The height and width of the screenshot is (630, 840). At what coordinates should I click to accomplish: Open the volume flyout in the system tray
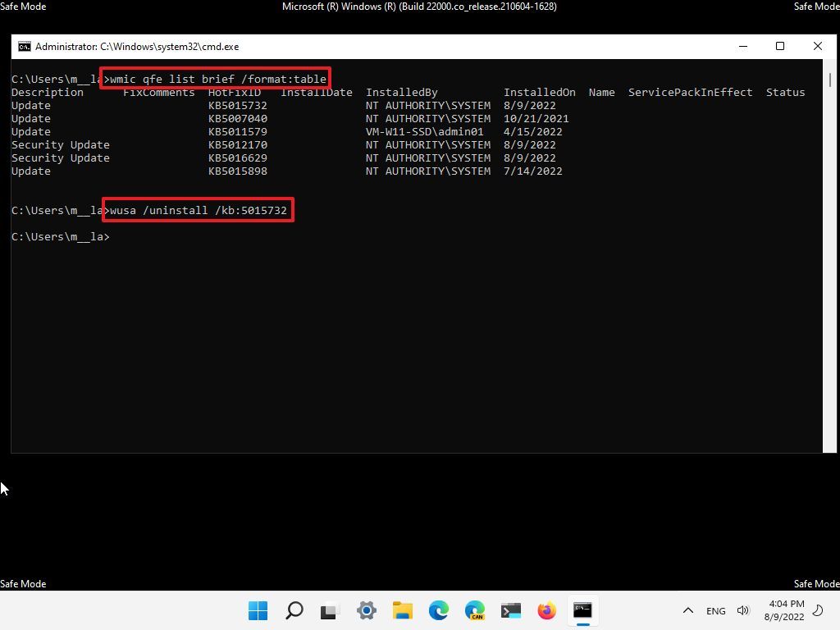point(743,610)
